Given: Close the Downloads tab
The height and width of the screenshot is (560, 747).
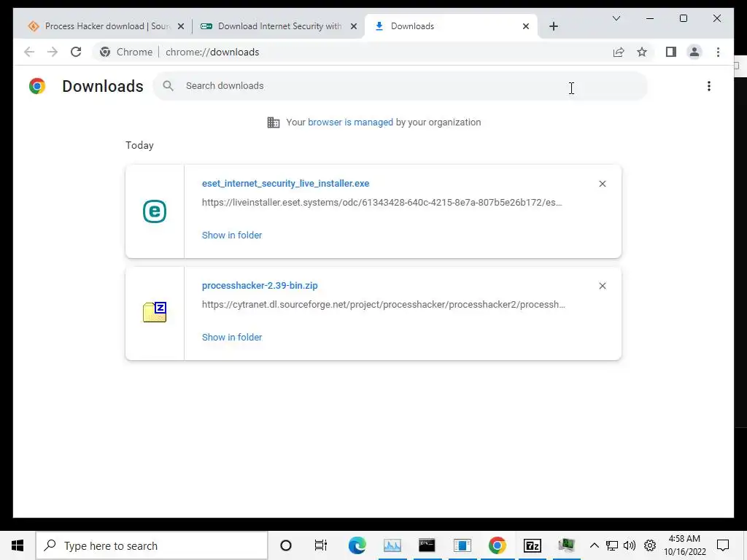Looking at the screenshot, I should click(x=525, y=26).
